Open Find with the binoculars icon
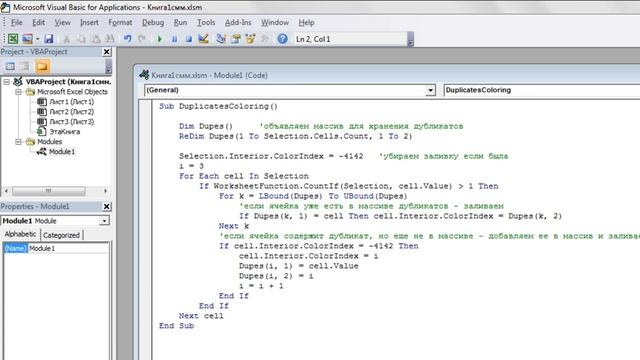Screen dimensions: 640x360 (x=110, y=39)
